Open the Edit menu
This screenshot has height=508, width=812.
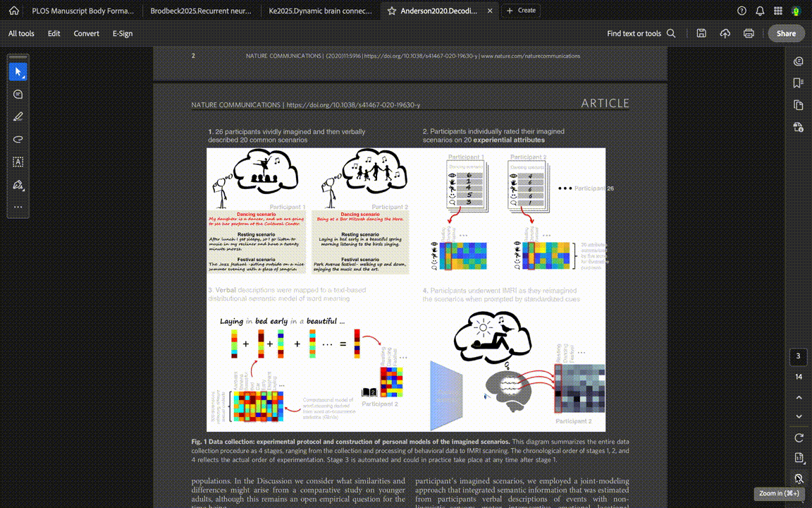(x=54, y=33)
